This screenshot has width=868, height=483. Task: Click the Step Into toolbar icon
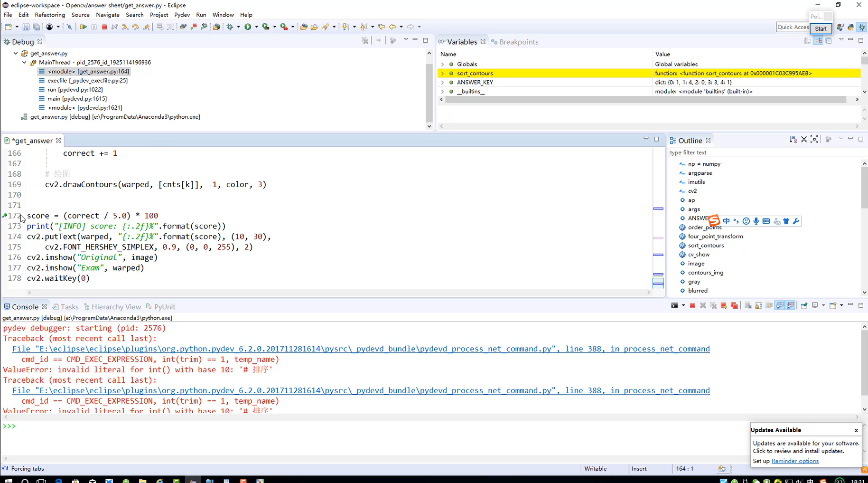coord(125,27)
